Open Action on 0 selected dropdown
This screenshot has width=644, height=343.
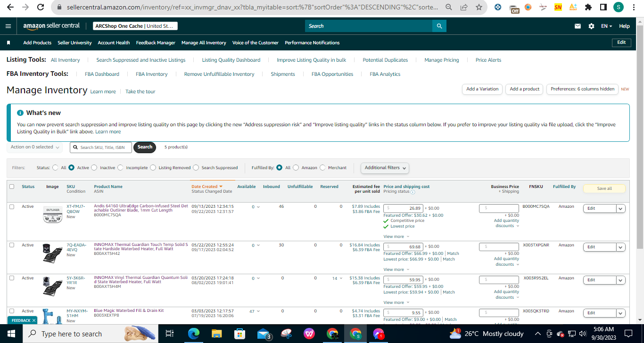pos(35,147)
